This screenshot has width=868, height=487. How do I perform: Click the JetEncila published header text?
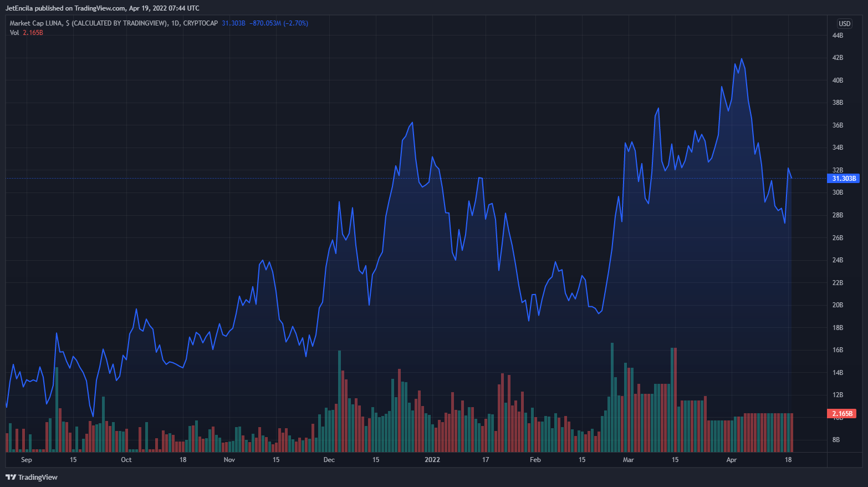(103, 8)
